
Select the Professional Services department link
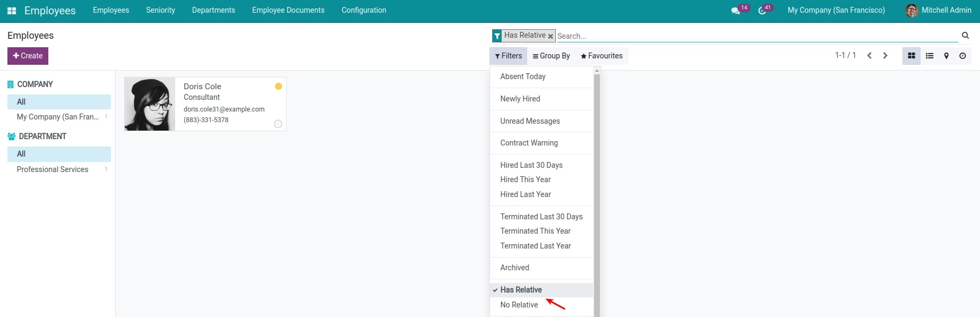pos(51,169)
